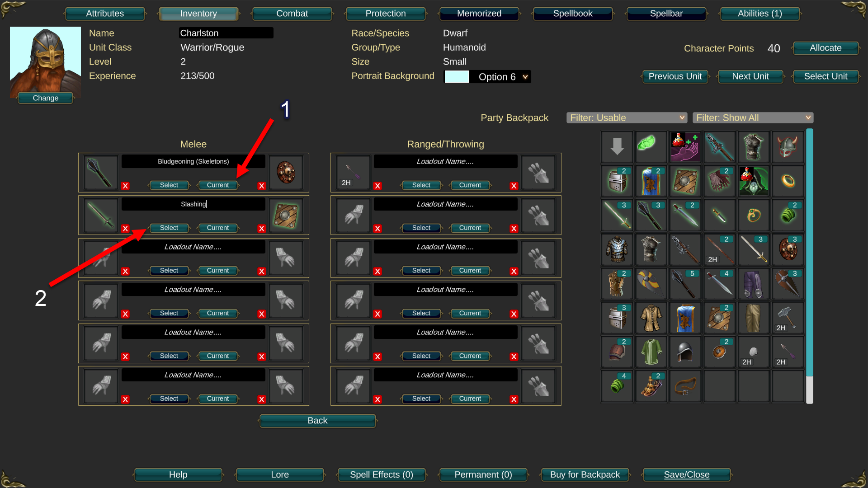Image resolution: width=868 pixels, height=488 pixels.
Task: Remove weapon from Bludgeoning loadout with red X
Action: (125, 186)
